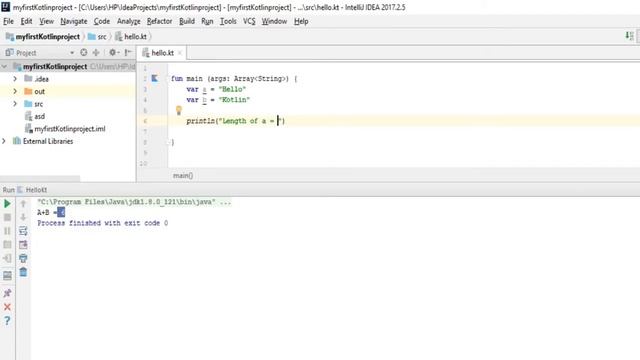This screenshot has width=640, height=360.
Task: Click the Up stack trace arrow
Action: pos(23,203)
